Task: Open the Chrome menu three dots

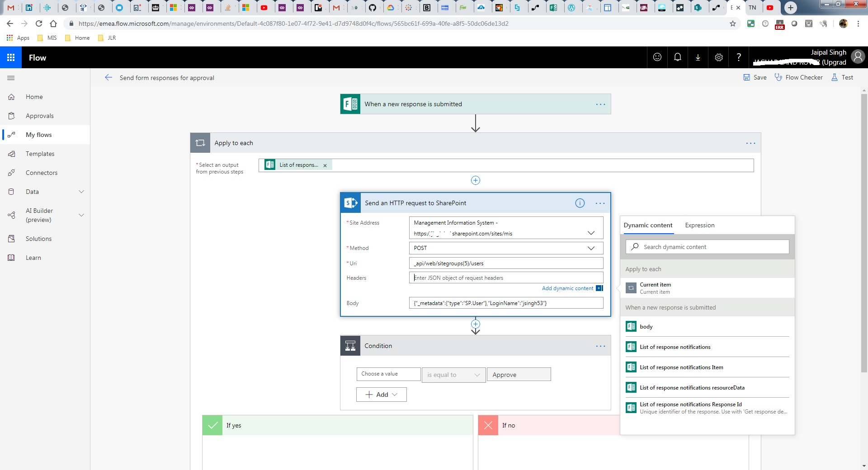Action: pyautogui.click(x=858, y=23)
